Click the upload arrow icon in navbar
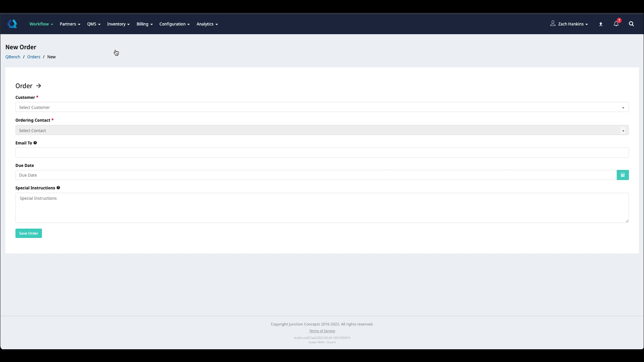The width and height of the screenshot is (644, 362). click(x=601, y=24)
